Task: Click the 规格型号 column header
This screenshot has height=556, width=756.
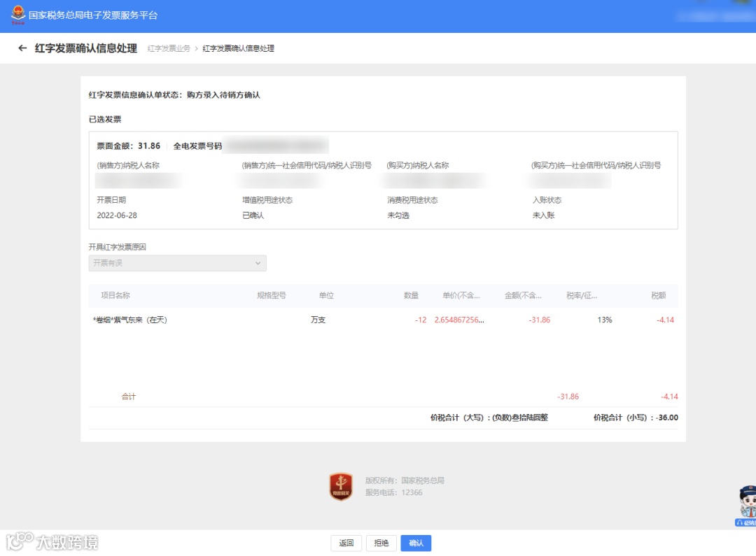Action: (272, 295)
